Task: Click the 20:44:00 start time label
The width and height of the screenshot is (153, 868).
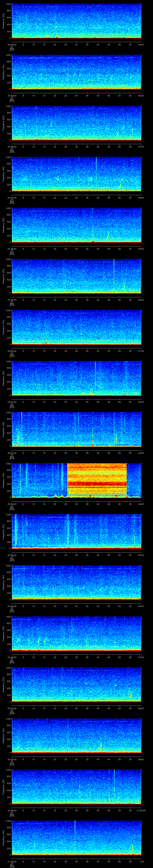Action: pyautogui.click(x=12, y=44)
